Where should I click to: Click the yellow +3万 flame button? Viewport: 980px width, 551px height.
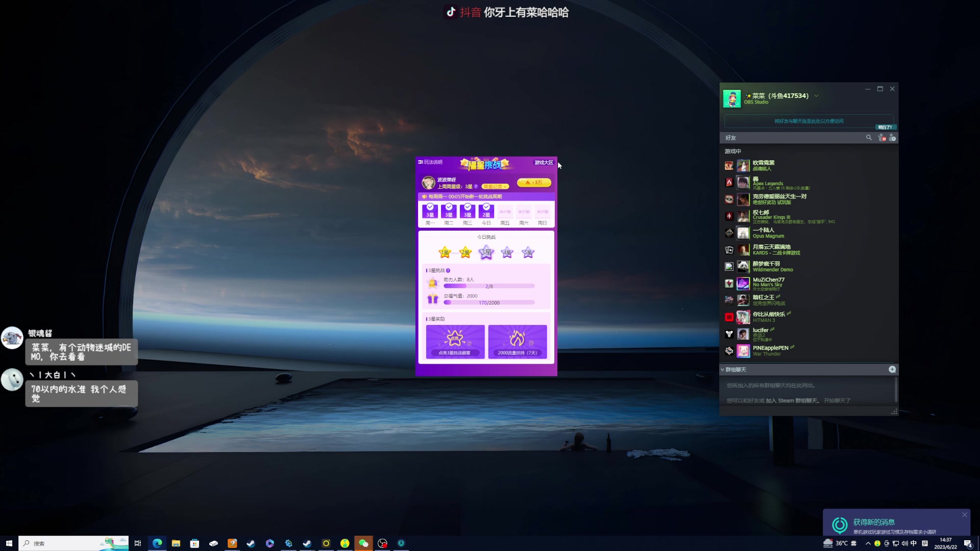tap(534, 183)
